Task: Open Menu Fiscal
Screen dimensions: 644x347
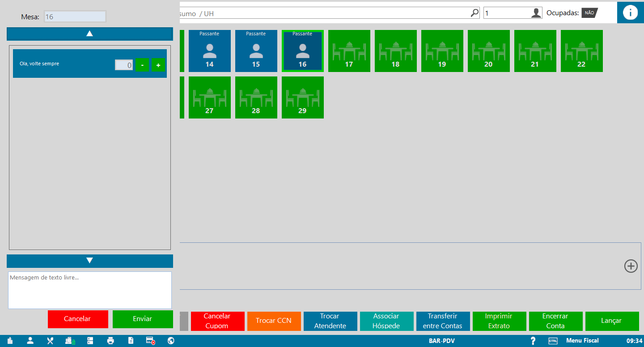Action: [x=582, y=341]
